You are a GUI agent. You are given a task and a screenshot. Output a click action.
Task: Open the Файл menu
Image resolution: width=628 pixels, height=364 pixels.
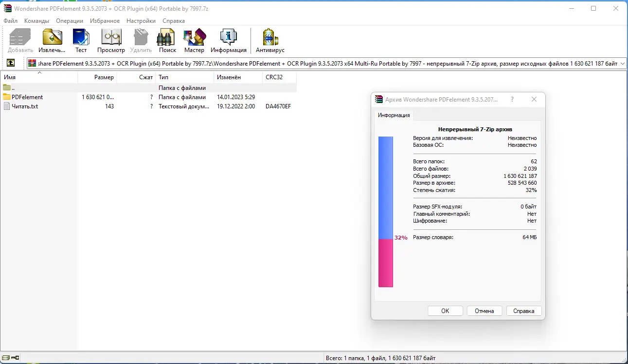tap(10, 21)
